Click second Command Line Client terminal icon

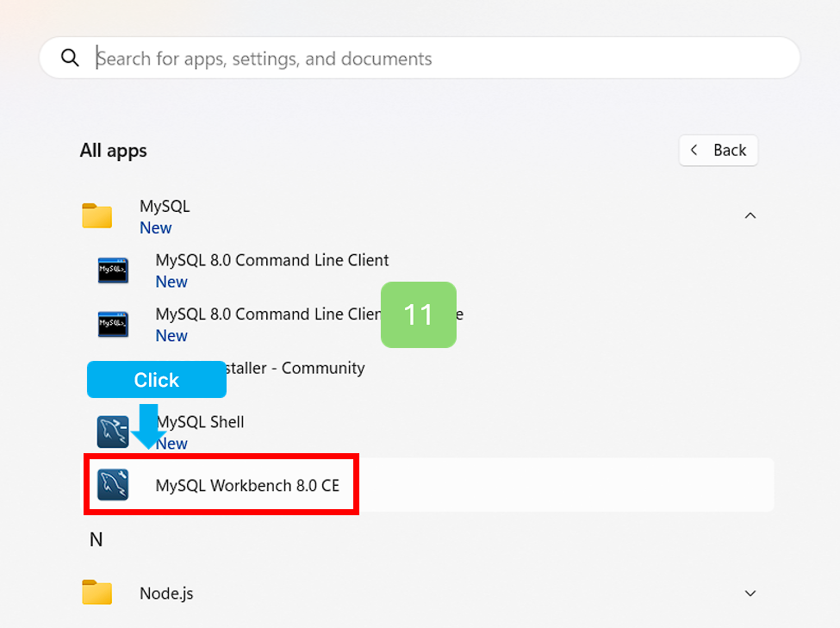(x=113, y=324)
